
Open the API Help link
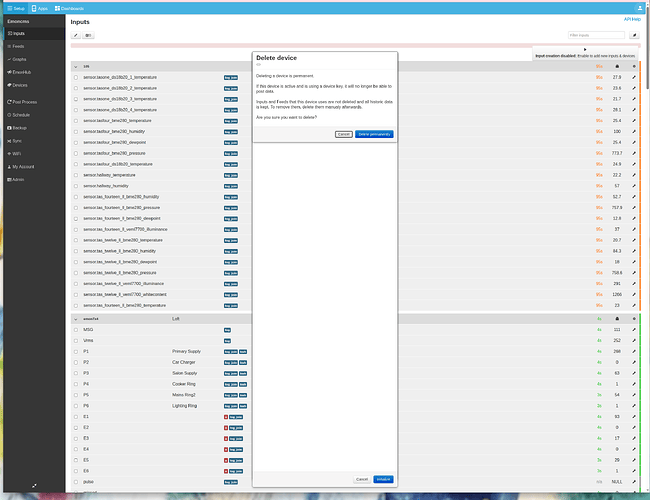coord(632,19)
